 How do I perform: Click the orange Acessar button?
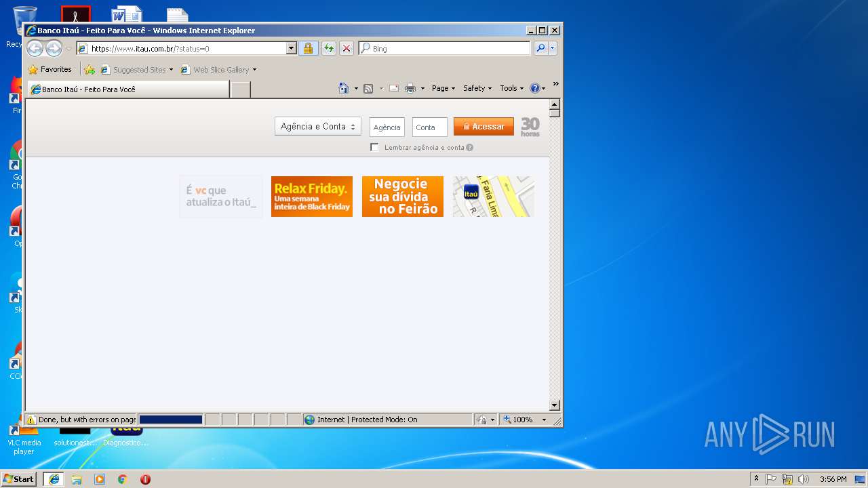(x=484, y=127)
